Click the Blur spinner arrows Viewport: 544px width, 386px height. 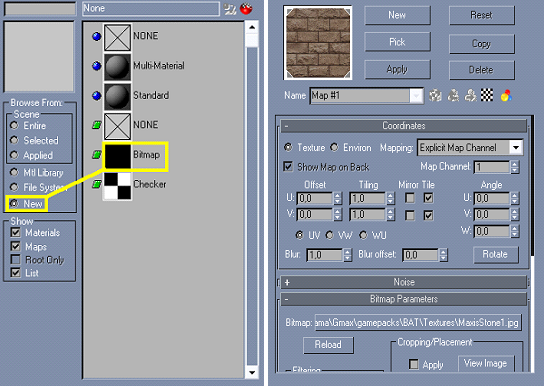tap(348, 255)
